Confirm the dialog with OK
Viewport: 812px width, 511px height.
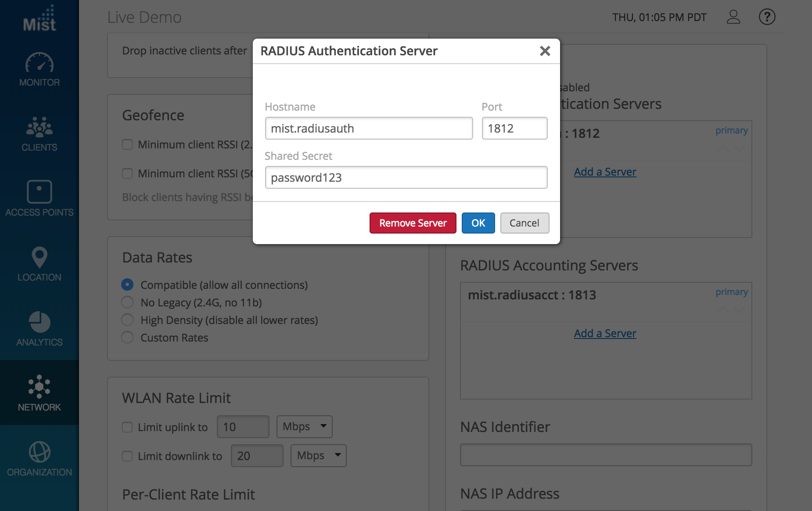(478, 223)
